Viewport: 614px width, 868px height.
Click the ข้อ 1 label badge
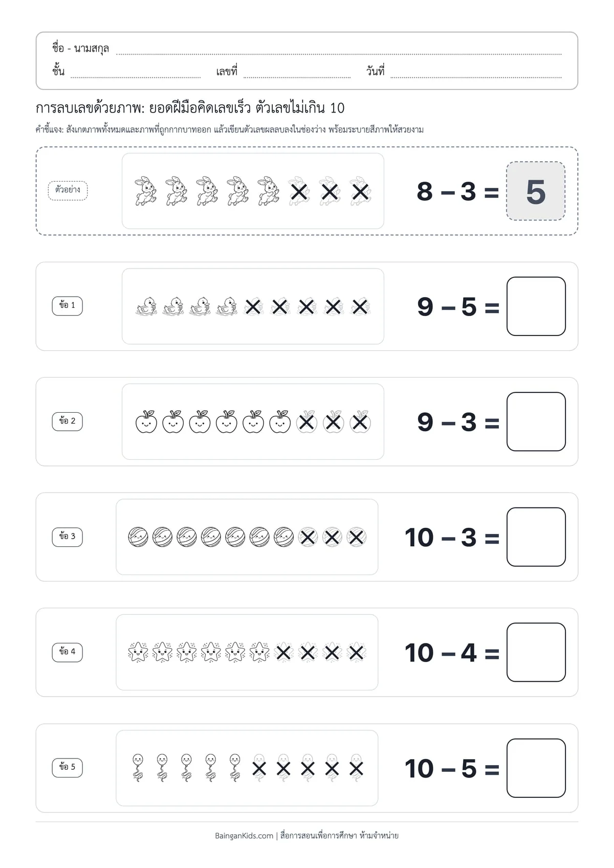point(67,305)
